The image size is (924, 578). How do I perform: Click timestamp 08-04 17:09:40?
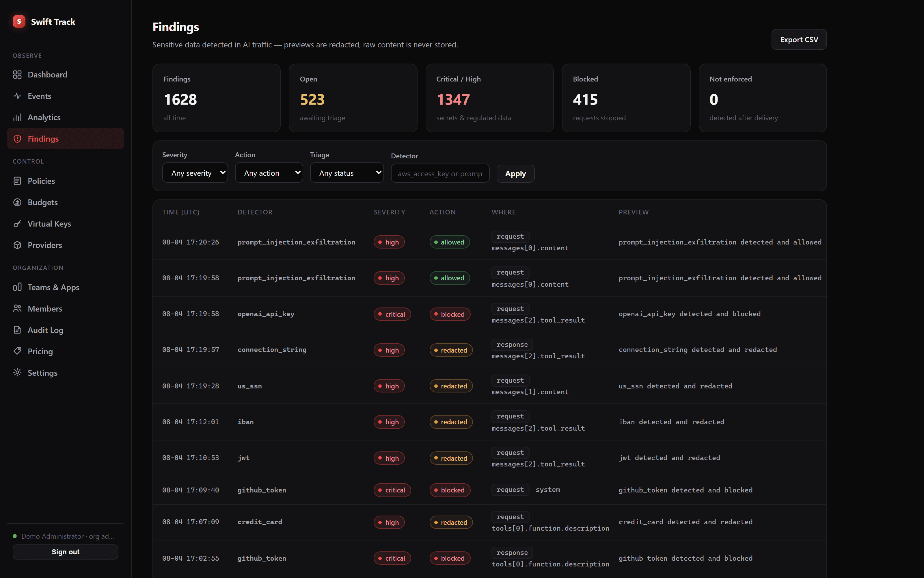coord(191,490)
